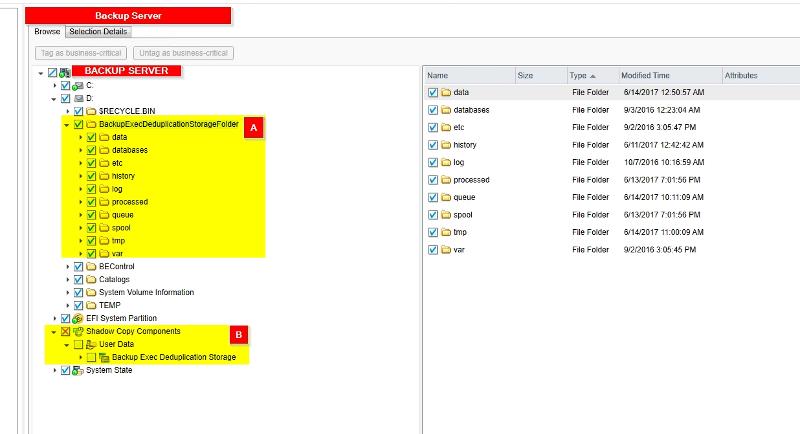Click the D: drive icon
This screenshot has width=800, height=434.
[x=77, y=98]
